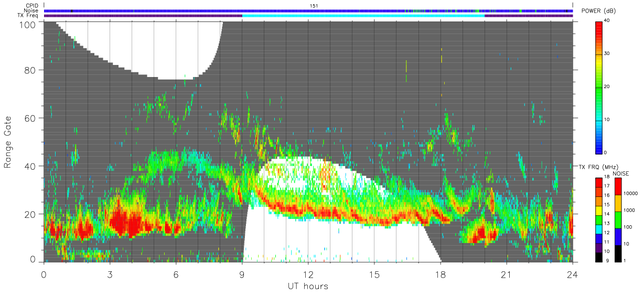
Task: Select the 40 tick on Range Gate axis
Action: pyautogui.click(x=29, y=166)
